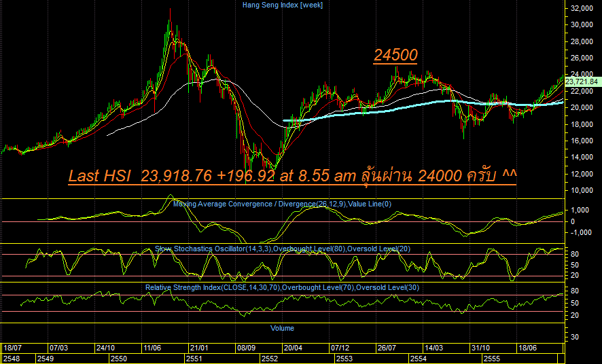Select the year "2553" on timeline
This screenshot has height=364, width=602.
click(x=344, y=359)
